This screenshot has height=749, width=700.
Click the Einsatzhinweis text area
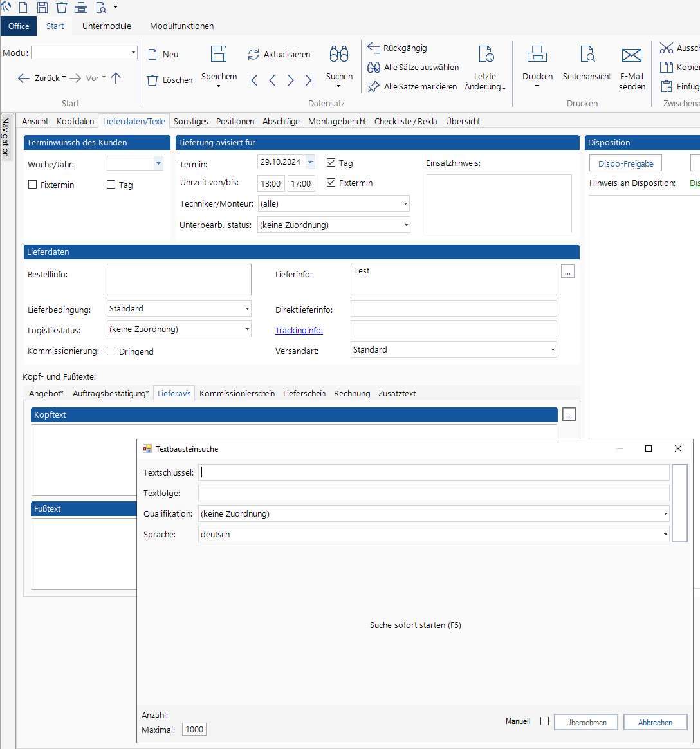pyautogui.click(x=499, y=203)
